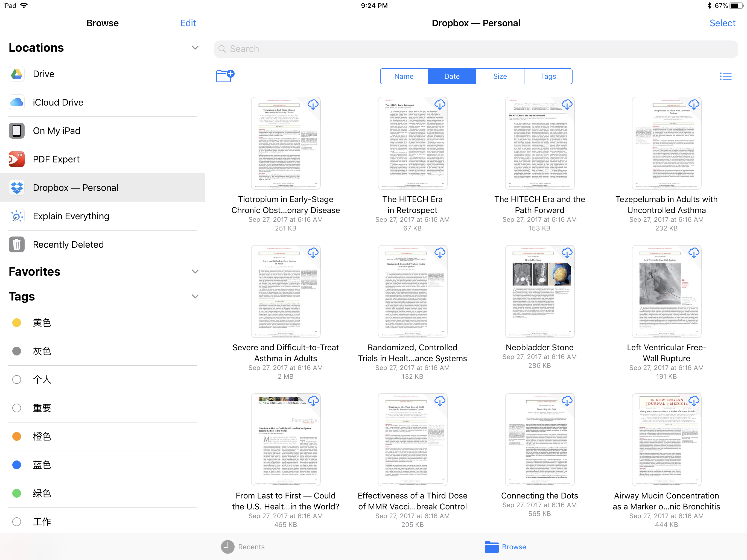
Task: Create a new folder with the folder-plus icon
Action: (x=225, y=76)
